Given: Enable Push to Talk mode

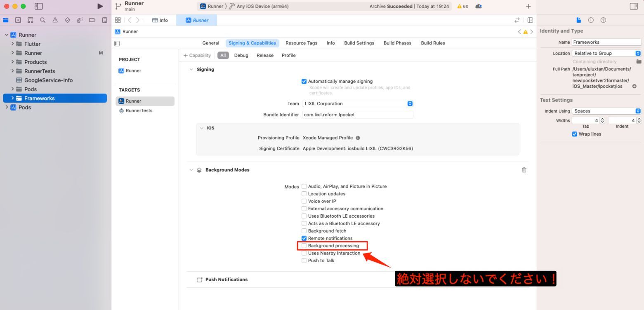Looking at the screenshot, I should pyautogui.click(x=304, y=261).
